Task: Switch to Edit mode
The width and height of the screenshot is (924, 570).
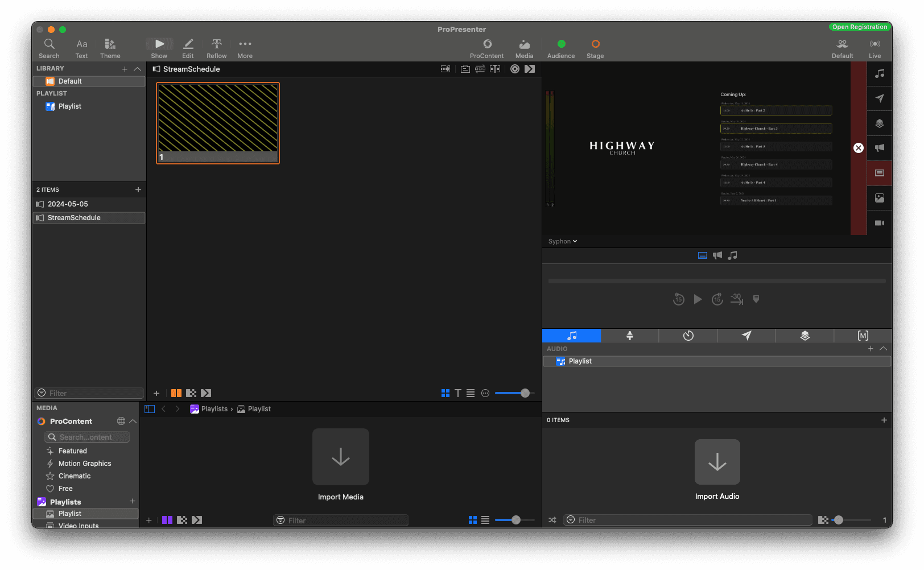Action: pos(188,48)
